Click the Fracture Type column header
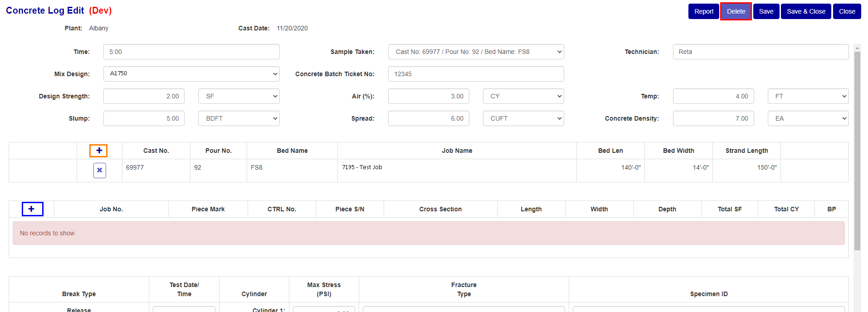 (464, 289)
